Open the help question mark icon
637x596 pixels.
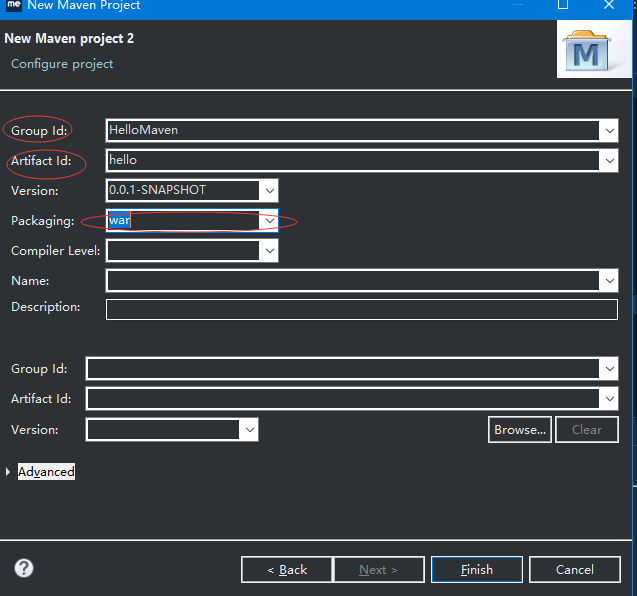tap(24, 568)
